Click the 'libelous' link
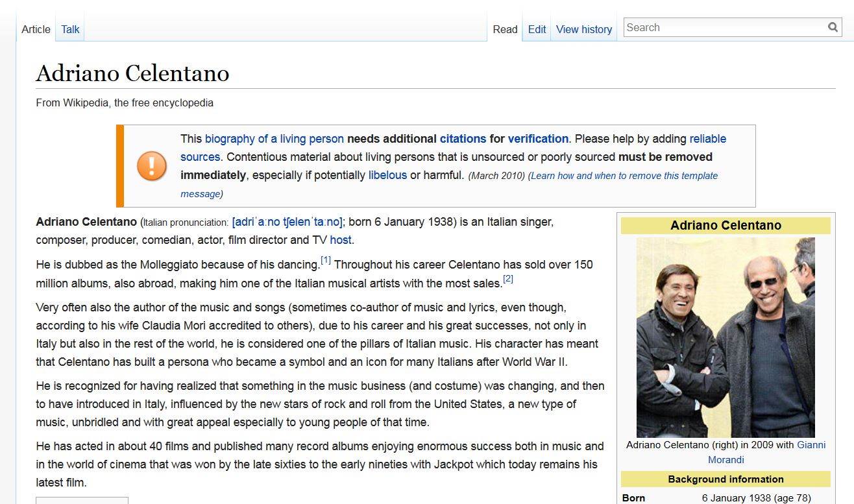Screen dimensions: 854x504 pyautogui.click(x=387, y=175)
